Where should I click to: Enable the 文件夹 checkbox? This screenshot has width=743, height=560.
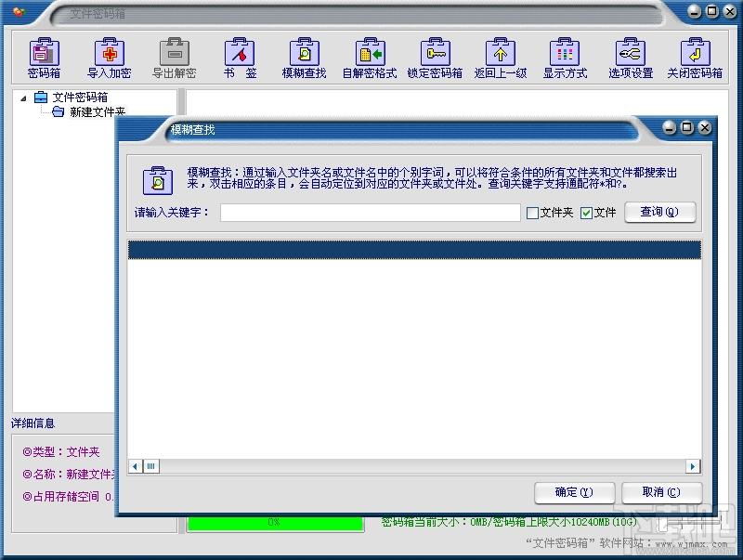tap(532, 213)
